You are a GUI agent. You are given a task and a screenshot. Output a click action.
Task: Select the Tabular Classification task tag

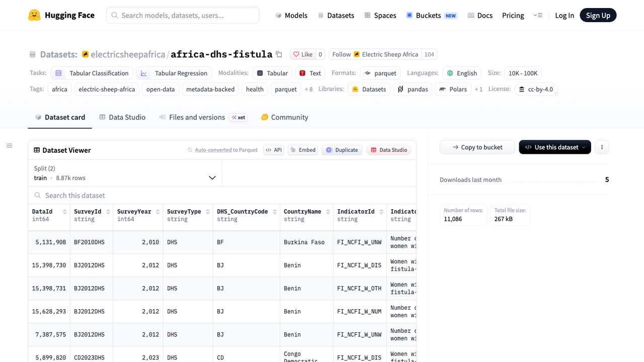(x=92, y=73)
